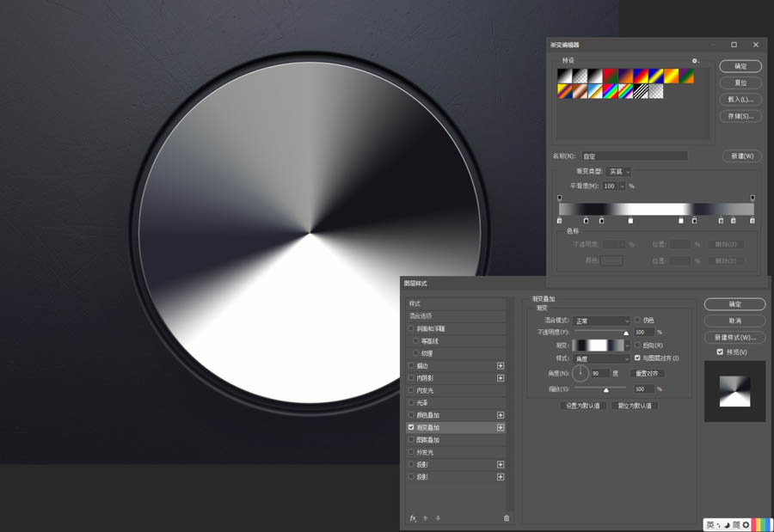Select 混合选项 in the styles list
This screenshot has height=532, width=774.
[421, 315]
